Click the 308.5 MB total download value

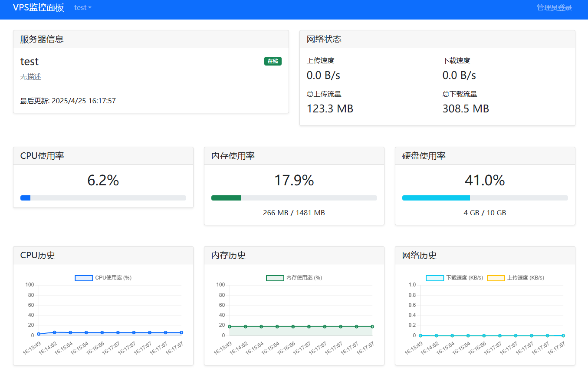[x=466, y=109]
